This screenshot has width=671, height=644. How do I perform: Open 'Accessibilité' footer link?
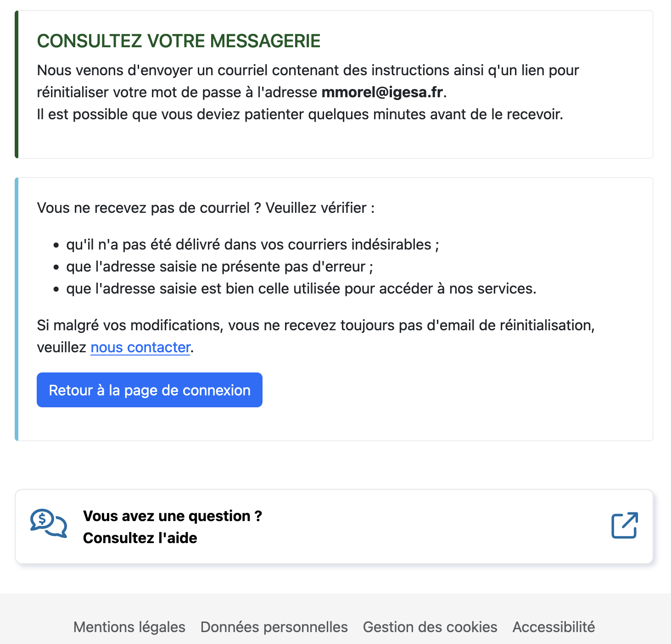tap(554, 627)
